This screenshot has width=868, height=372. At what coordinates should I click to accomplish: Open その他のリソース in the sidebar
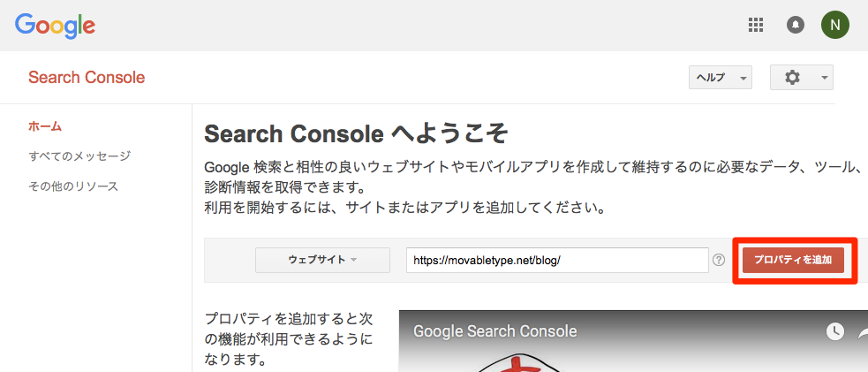pyautogui.click(x=73, y=186)
